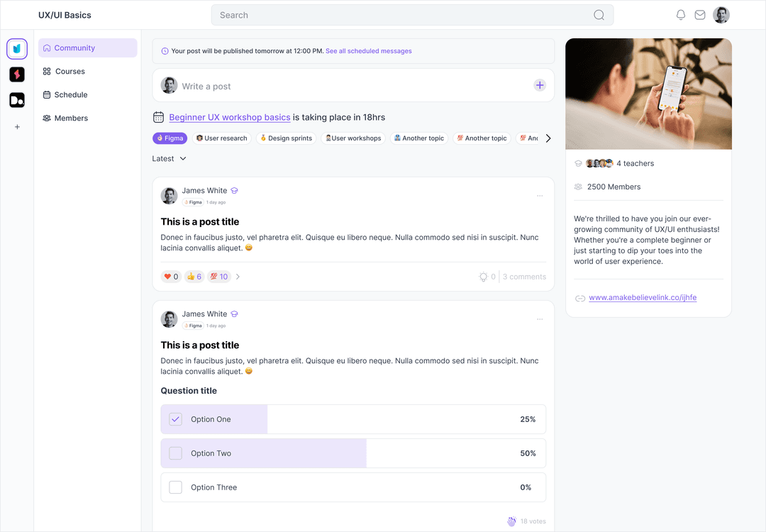Select the Figma topic chip
This screenshot has width=766, height=532.
click(170, 138)
